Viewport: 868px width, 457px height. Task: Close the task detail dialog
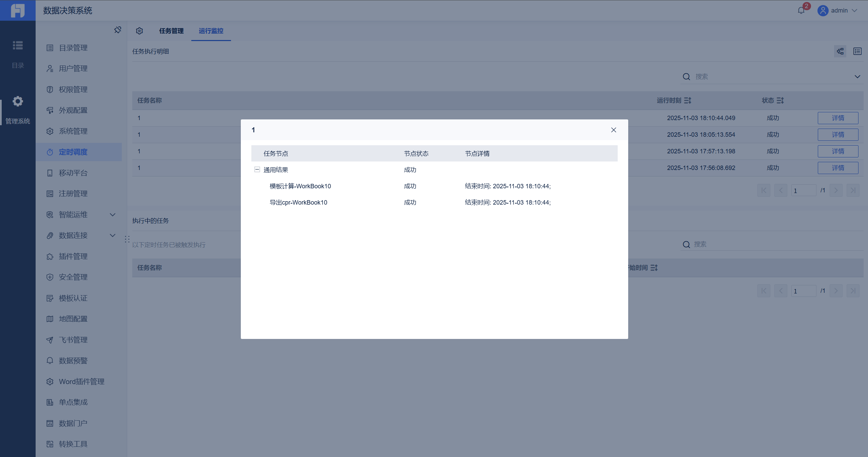point(613,130)
